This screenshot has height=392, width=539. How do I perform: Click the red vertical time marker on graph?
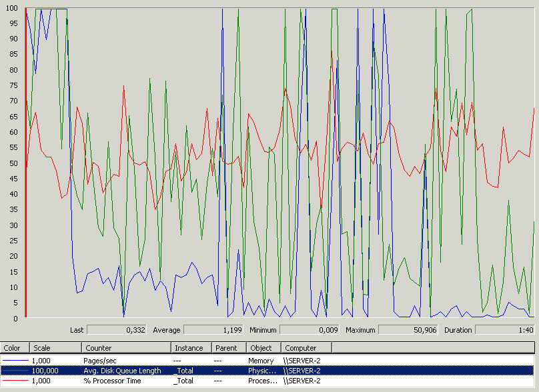25,200
